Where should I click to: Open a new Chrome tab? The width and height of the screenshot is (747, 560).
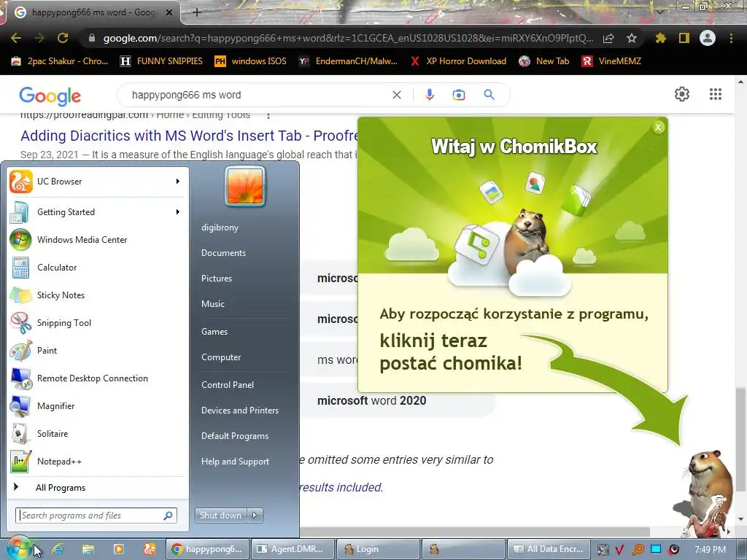(x=197, y=12)
